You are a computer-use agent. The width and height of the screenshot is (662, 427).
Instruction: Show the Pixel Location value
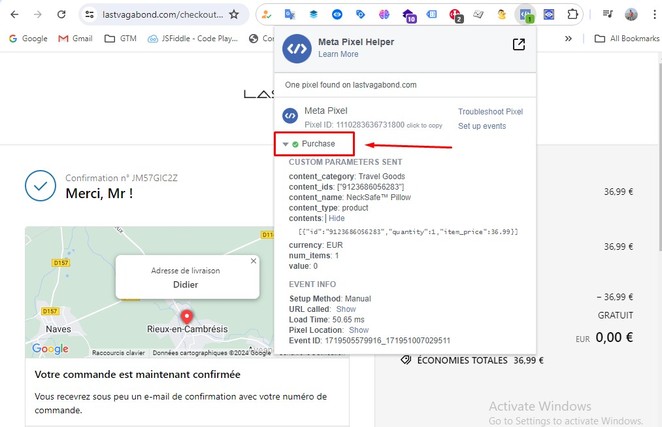(359, 330)
